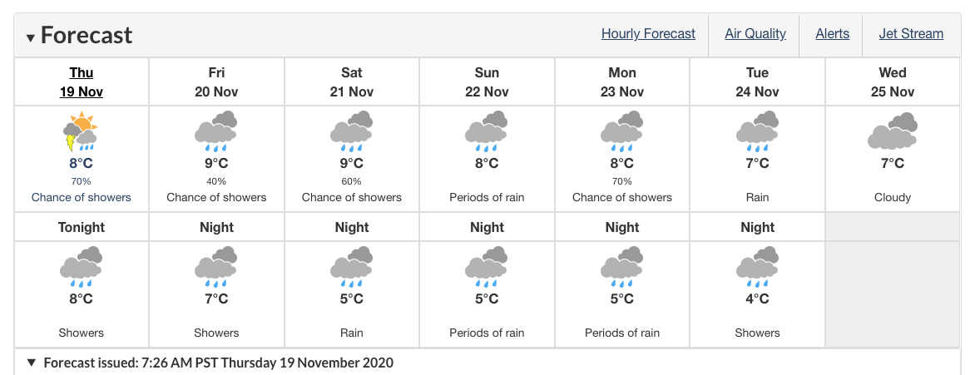980x375 pixels.
Task: Select the Thu 19 Nov date link
Action: point(82,81)
